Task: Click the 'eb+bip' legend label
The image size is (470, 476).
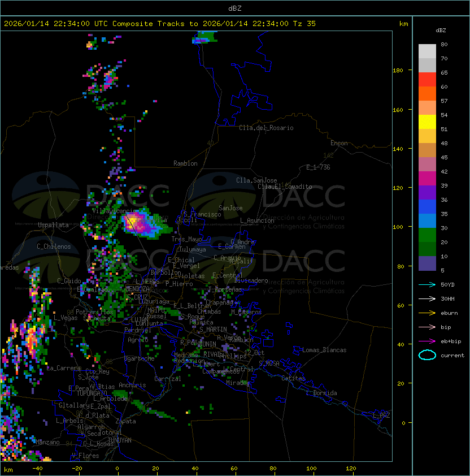Action: (x=451, y=341)
